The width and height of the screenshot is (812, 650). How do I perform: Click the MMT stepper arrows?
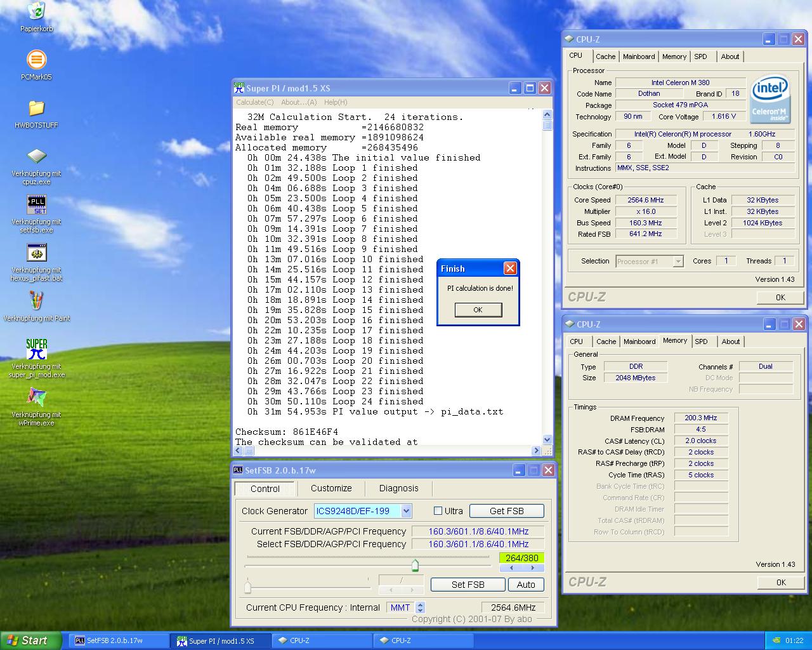click(420, 607)
